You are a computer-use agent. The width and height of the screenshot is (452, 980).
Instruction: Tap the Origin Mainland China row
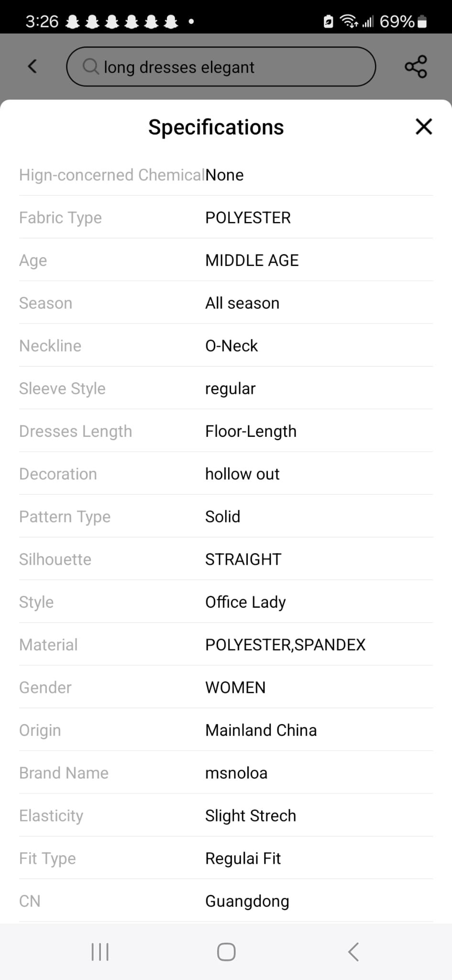[x=226, y=730]
